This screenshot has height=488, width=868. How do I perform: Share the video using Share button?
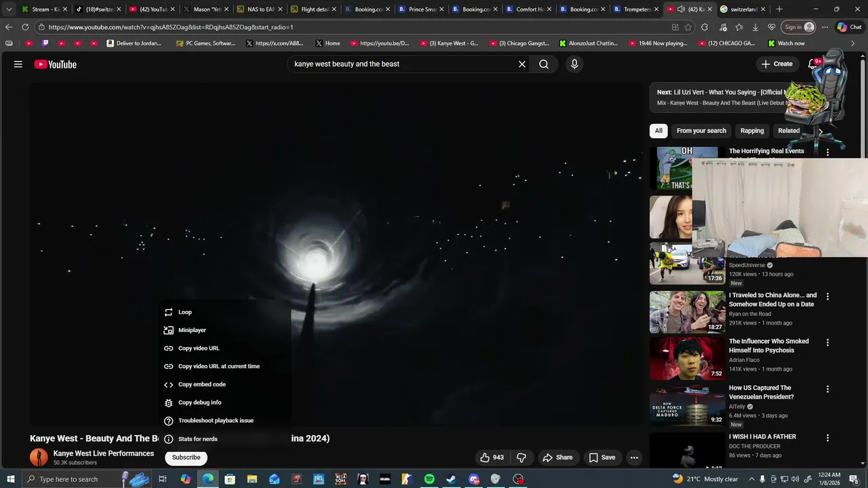[557, 457]
